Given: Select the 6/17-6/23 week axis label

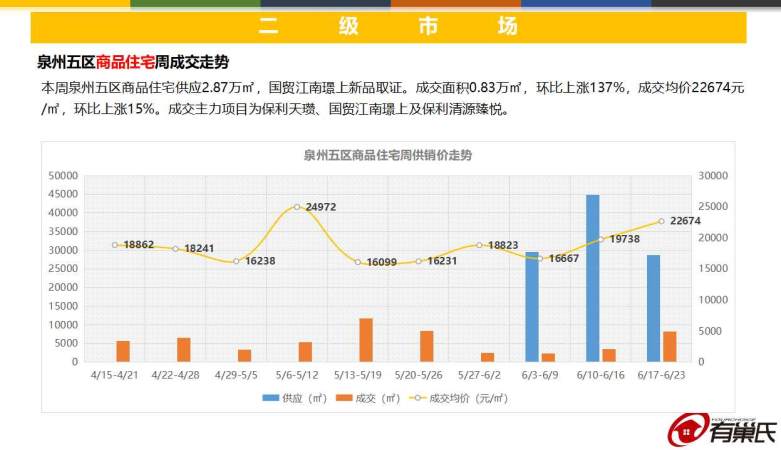Looking at the screenshot, I should pos(661,375).
